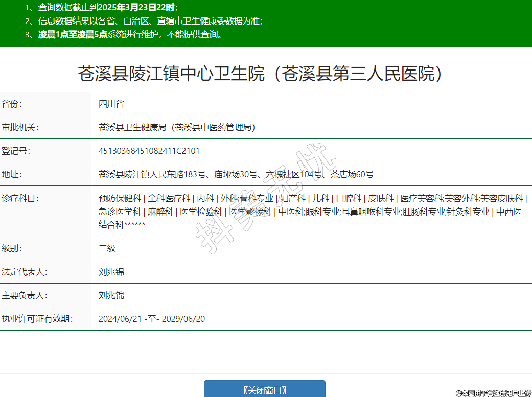Select the 诊疗科目 row label

tap(20, 198)
